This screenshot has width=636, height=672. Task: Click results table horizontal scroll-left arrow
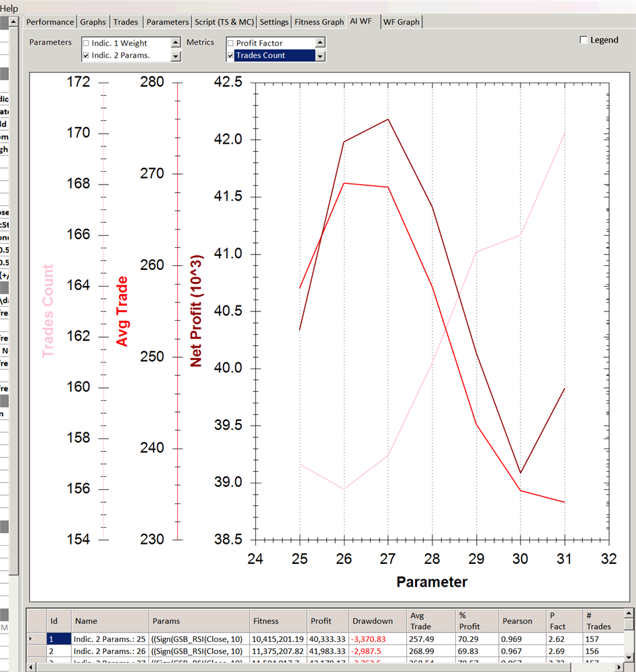coord(31,667)
